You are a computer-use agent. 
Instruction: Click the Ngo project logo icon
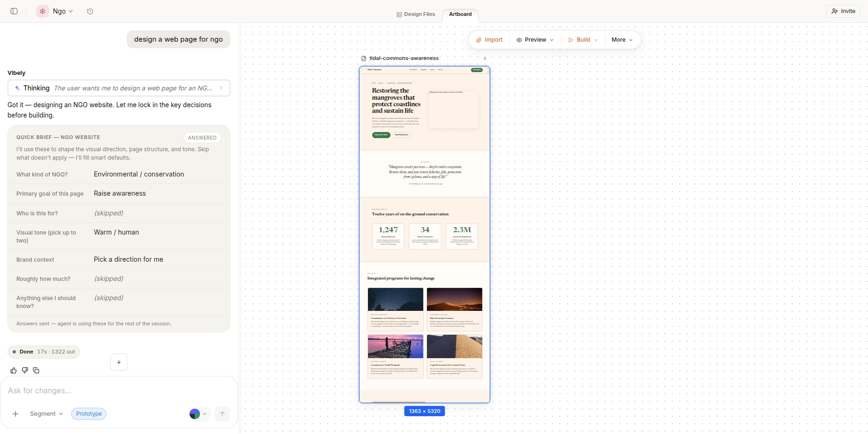(43, 11)
